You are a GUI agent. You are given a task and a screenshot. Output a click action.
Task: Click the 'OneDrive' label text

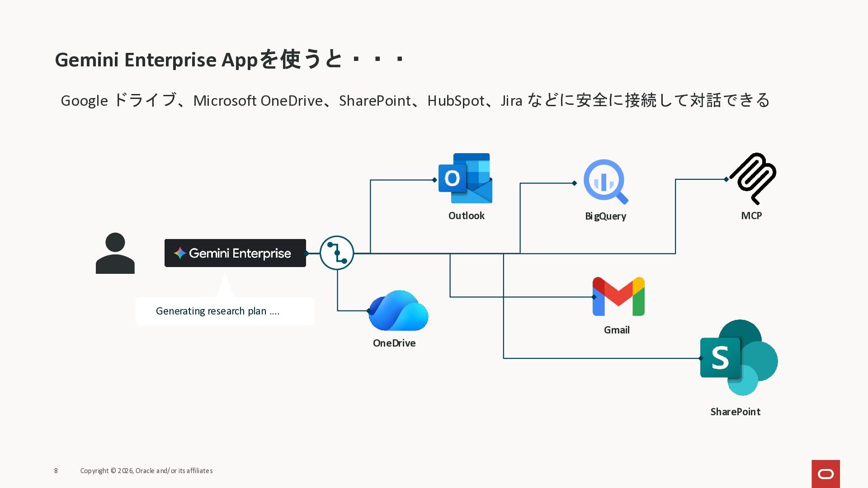(x=394, y=343)
